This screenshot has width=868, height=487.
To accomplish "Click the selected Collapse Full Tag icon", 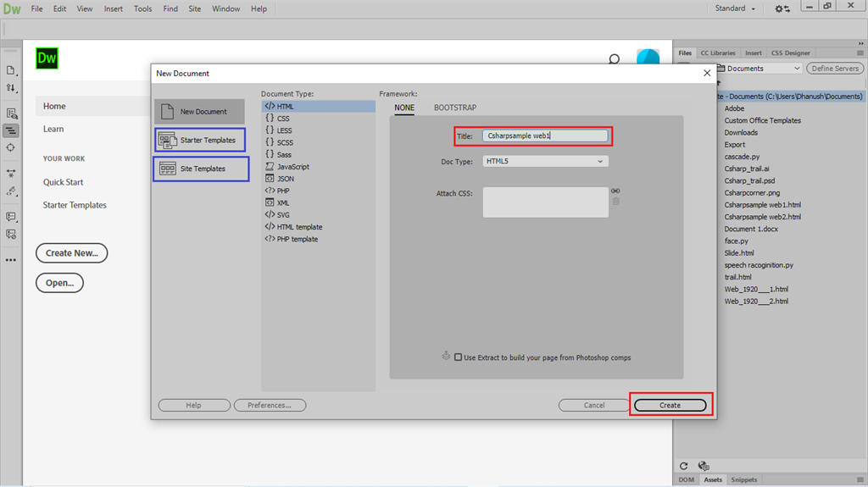I will pos(10,130).
